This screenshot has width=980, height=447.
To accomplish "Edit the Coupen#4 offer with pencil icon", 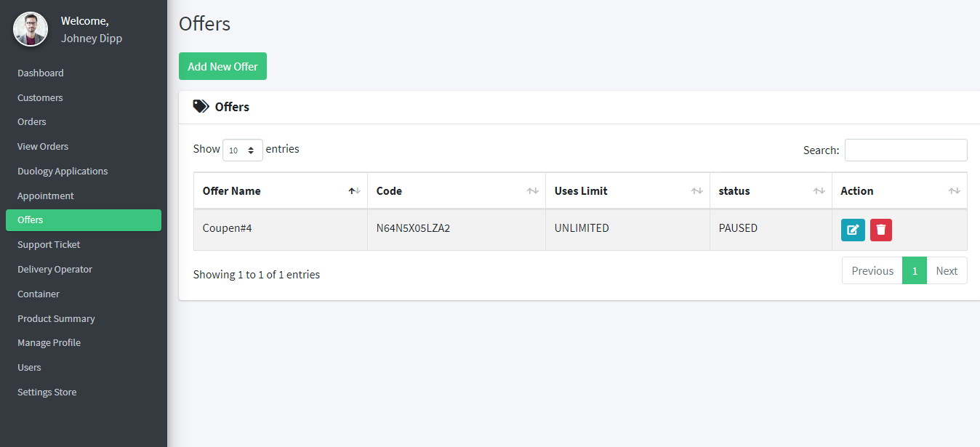I will 853,230.
